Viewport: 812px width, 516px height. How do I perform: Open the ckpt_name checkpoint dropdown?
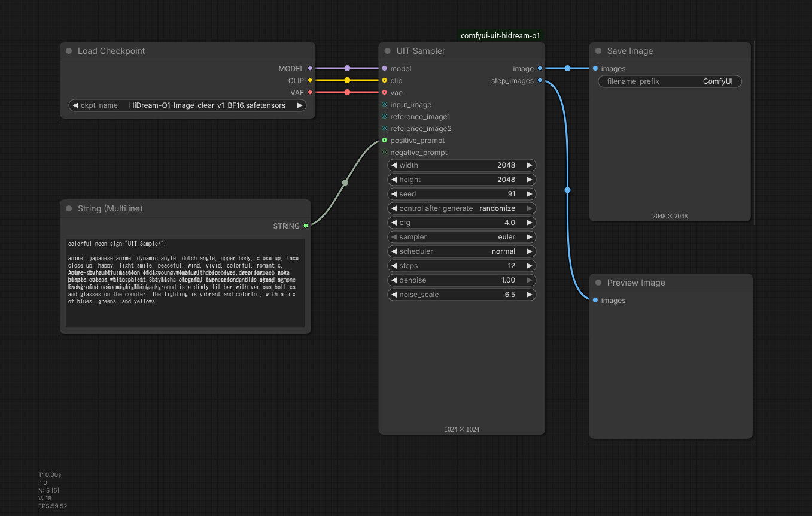(188, 105)
